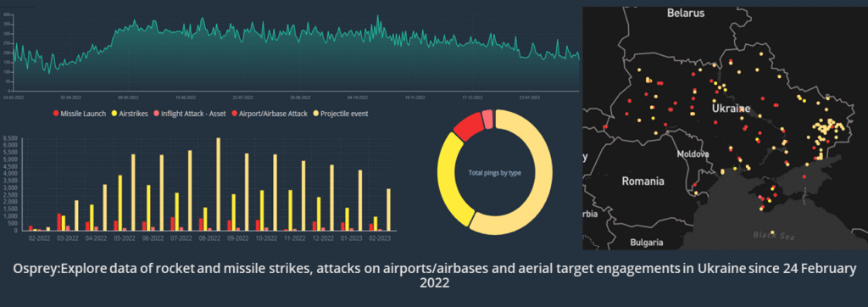Click the 04-2022 bar chart axis label
The height and width of the screenshot is (307, 868).
pos(96,238)
